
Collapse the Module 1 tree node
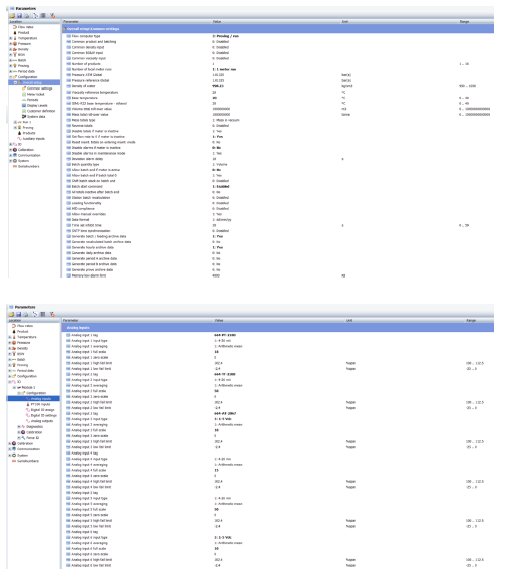click(x=15, y=388)
